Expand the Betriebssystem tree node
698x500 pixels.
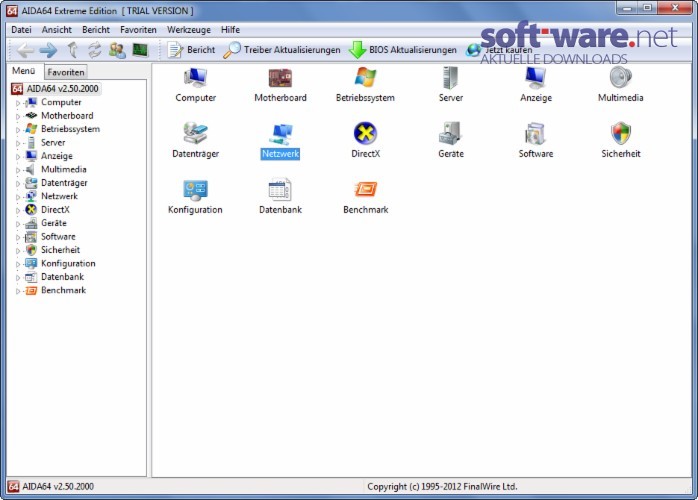(18, 130)
